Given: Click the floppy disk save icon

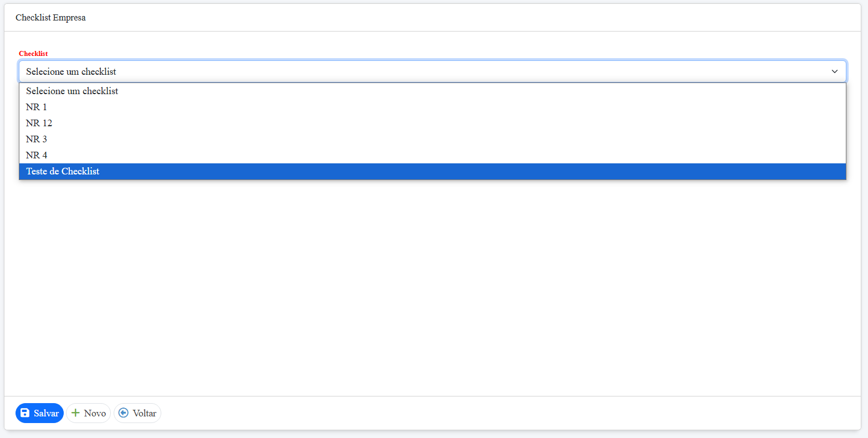Looking at the screenshot, I should coord(25,413).
